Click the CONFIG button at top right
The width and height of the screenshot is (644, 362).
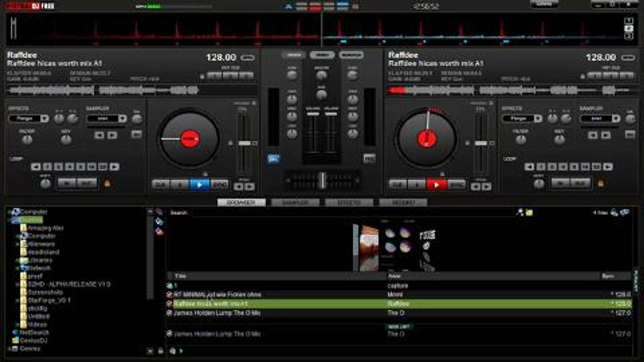[x=545, y=3]
